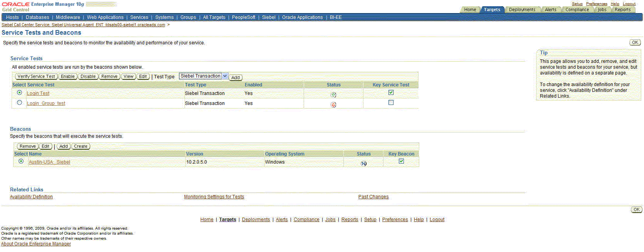Click the footer Compliance link
644x252 pixels.
[x=306, y=220]
